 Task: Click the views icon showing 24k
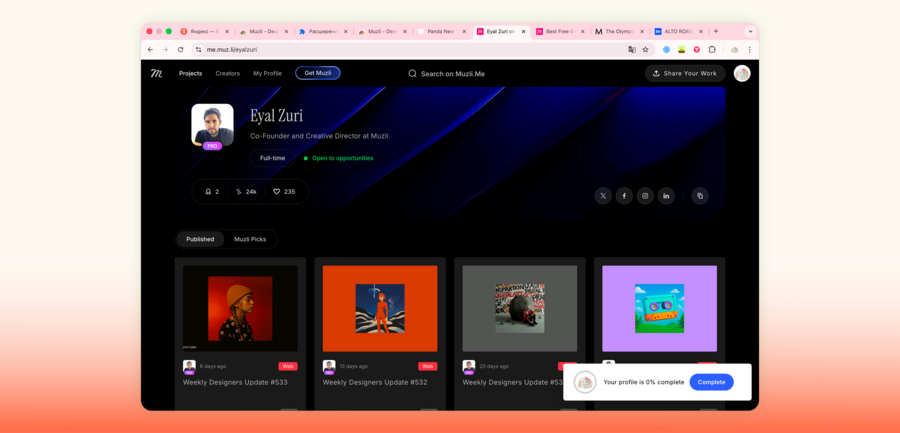point(238,192)
